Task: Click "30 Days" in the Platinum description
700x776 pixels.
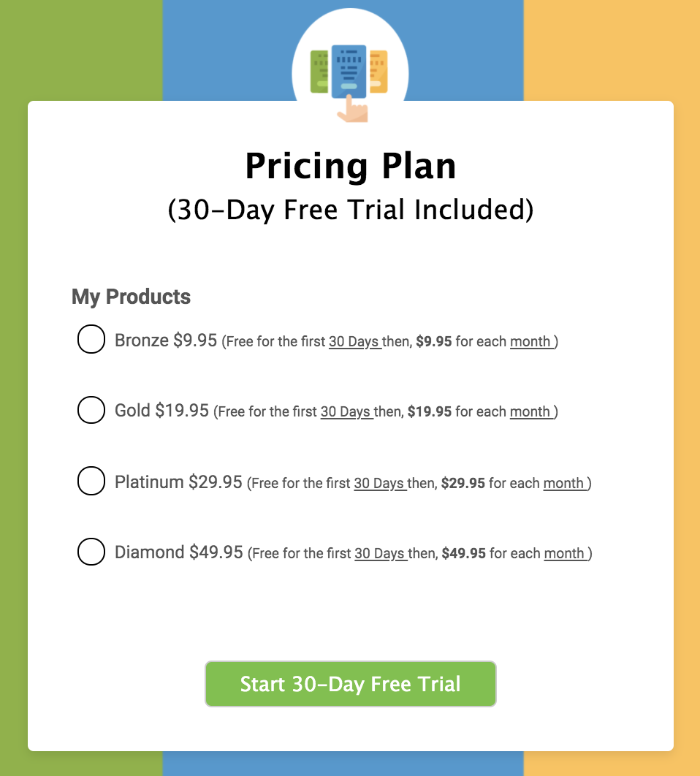Action: click(x=380, y=484)
